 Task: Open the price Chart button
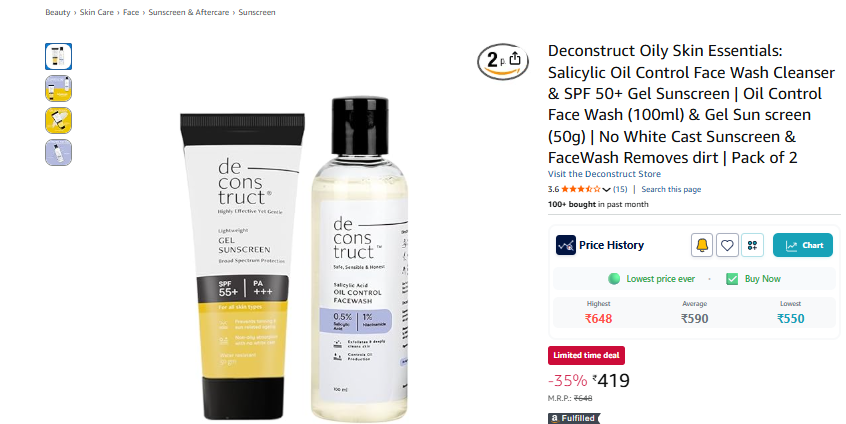tap(803, 245)
